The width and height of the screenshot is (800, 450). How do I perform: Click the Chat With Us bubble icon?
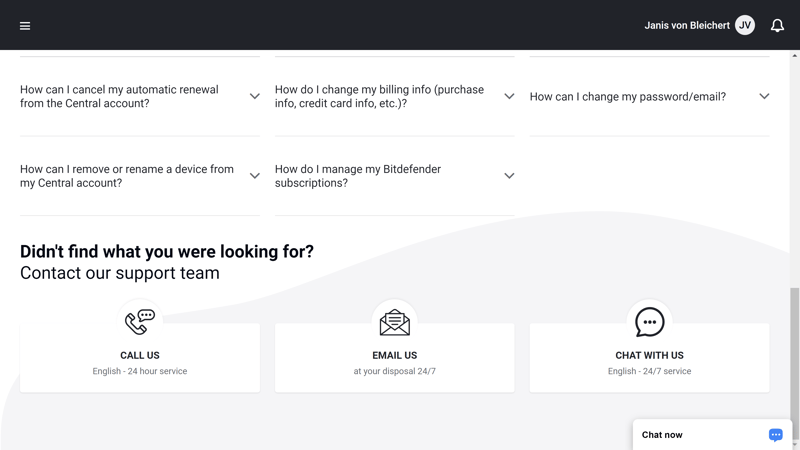(649, 322)
